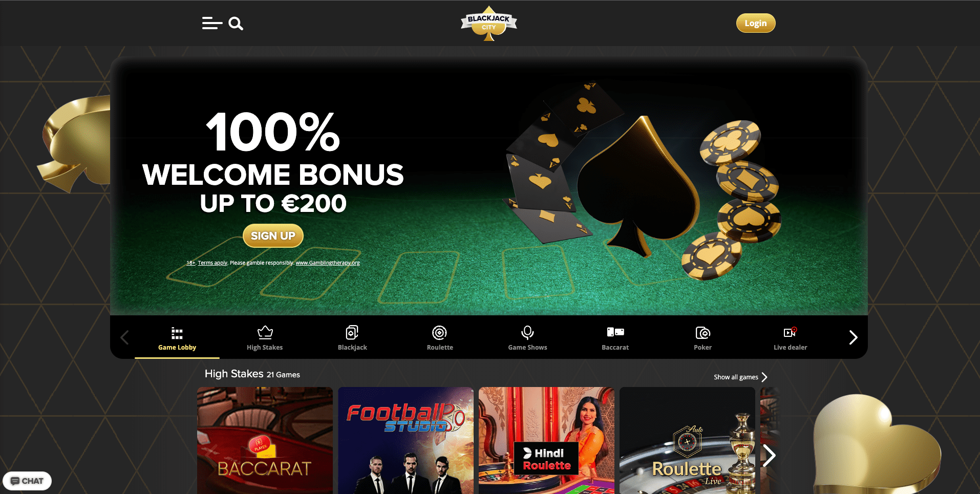Select the Poker category icon

(x=703, y=333)
